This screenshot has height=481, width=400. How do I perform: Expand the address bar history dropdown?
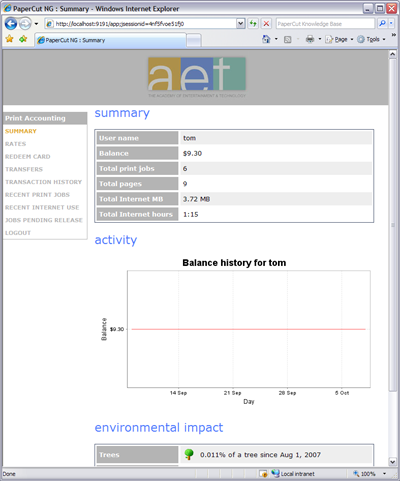coord(241,24)
